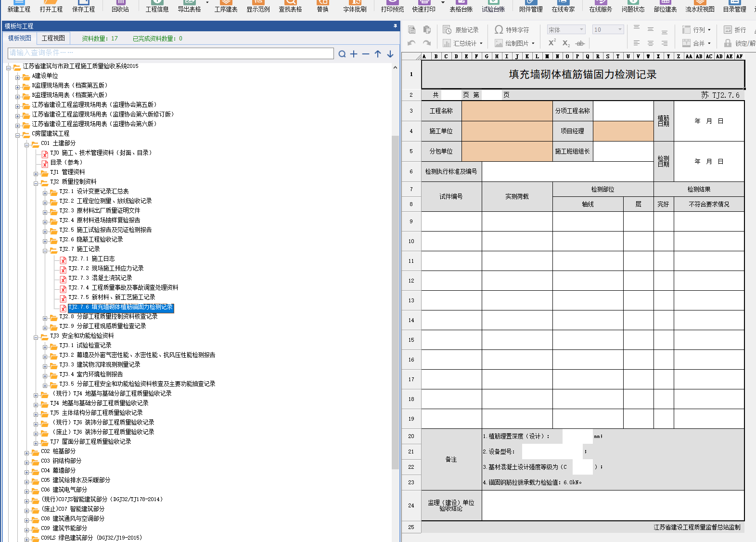Click the plus icon beside search box

click(x=354, y=54)
